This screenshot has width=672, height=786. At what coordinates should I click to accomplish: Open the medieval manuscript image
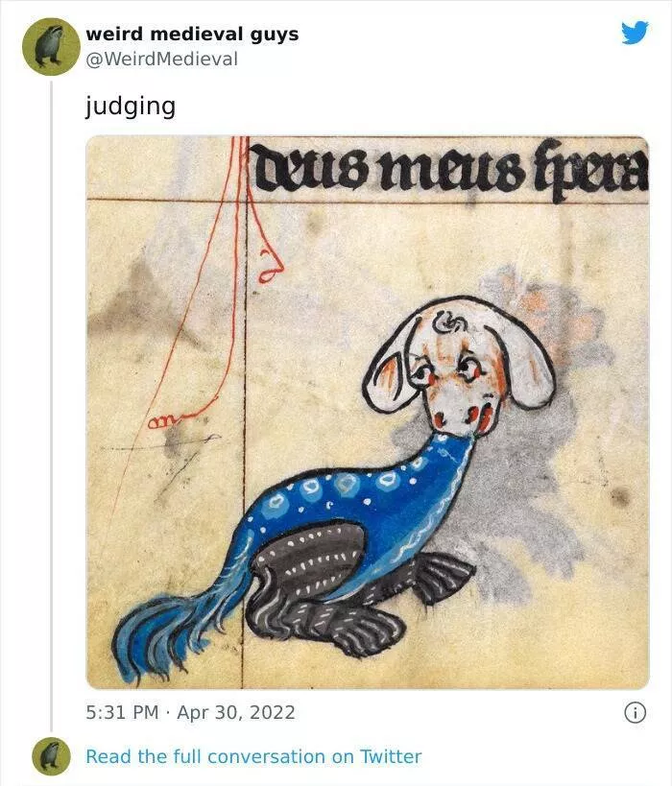(x=367, y=412)
